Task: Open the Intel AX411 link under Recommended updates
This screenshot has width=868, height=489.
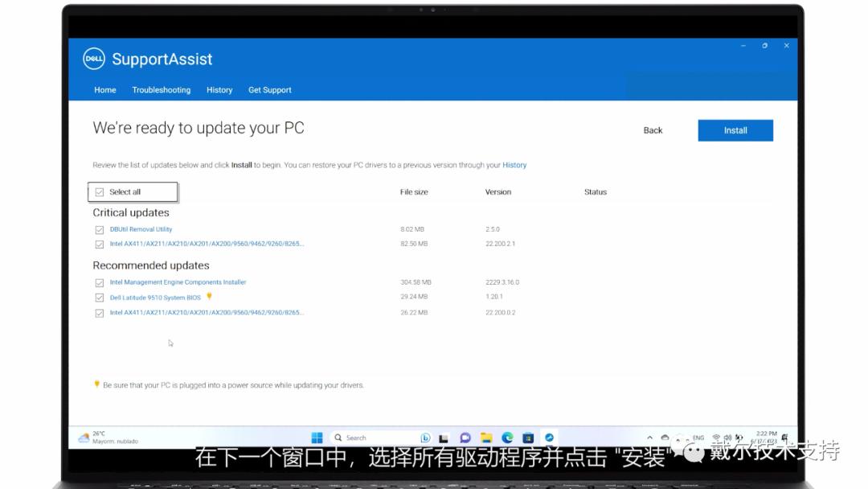Action: pos(207,312)
